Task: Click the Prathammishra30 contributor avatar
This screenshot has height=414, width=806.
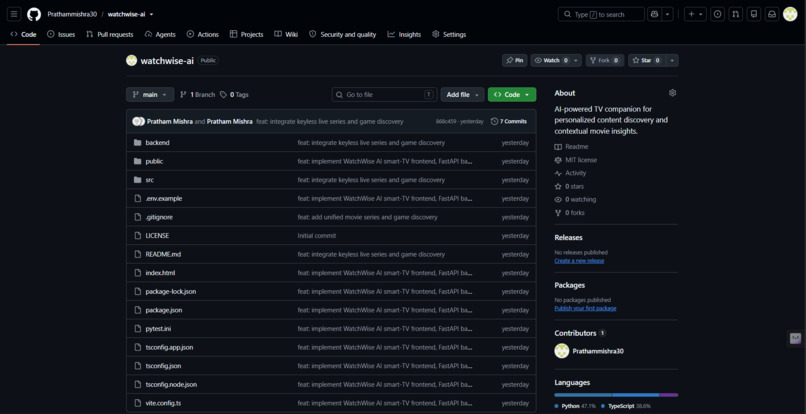Action: click(561, 351)
